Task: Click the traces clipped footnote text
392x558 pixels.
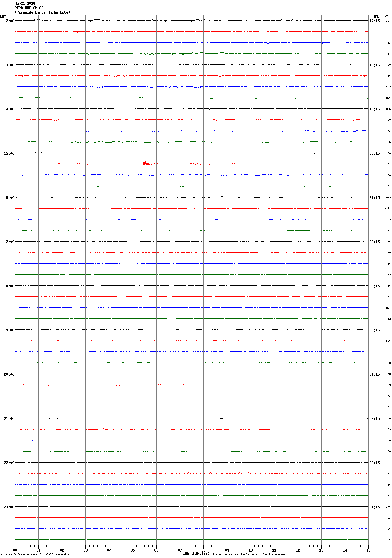Action: click(x=249, y=554)
